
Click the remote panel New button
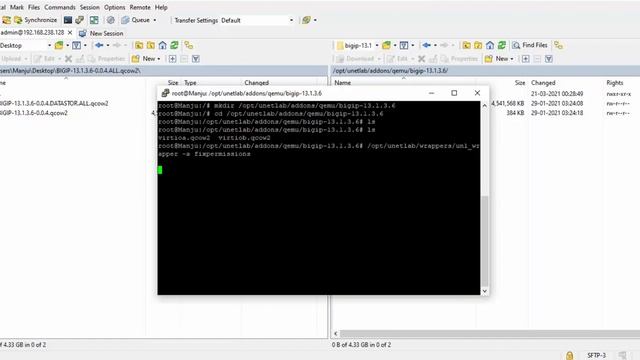pos(499,59)
